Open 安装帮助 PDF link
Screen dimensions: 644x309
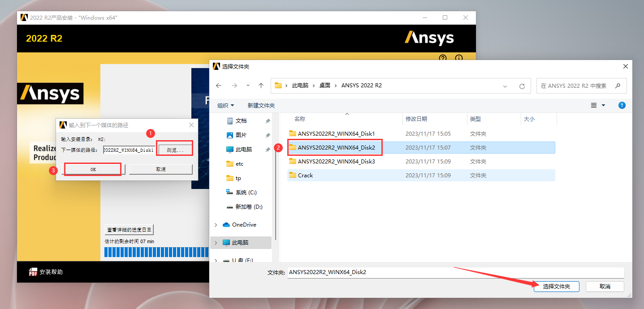51,272
